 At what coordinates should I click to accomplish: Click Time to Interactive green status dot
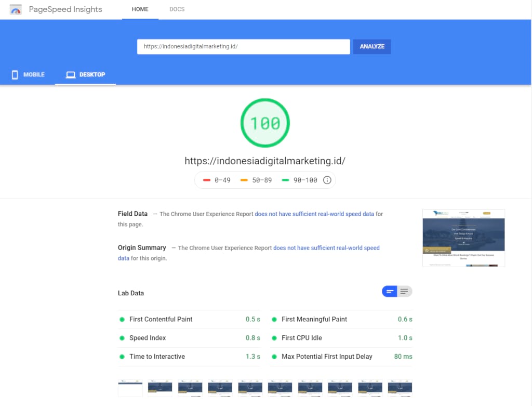click(122, 357)
